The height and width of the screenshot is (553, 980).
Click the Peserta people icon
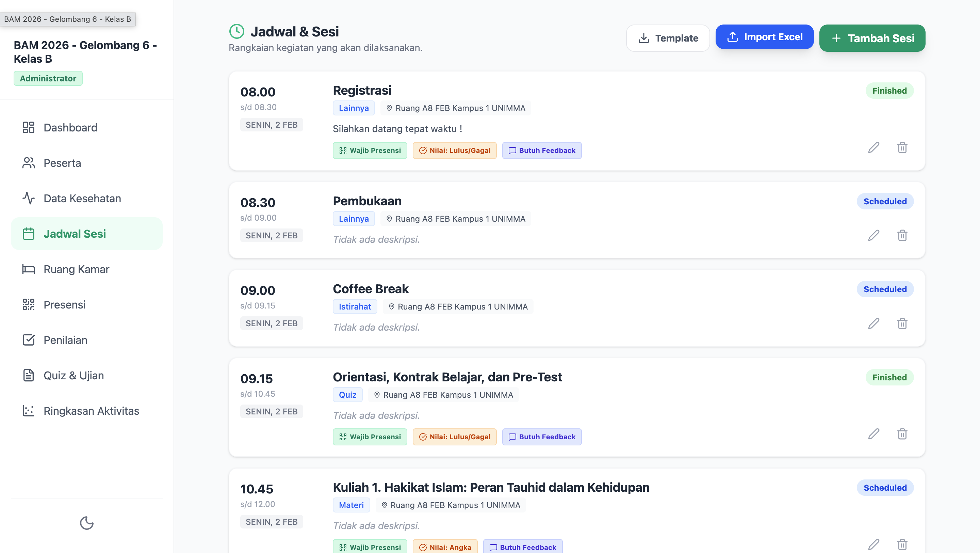click(x=29, y=163)
